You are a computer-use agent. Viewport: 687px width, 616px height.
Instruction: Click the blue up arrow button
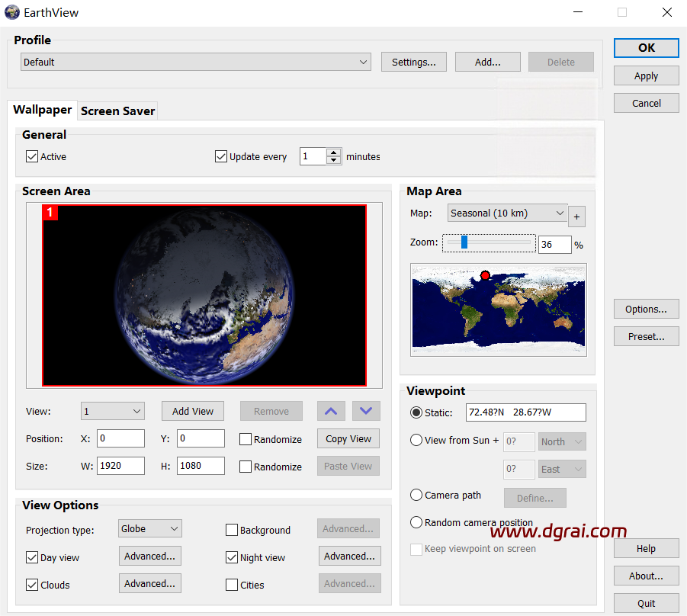(331, 411)
